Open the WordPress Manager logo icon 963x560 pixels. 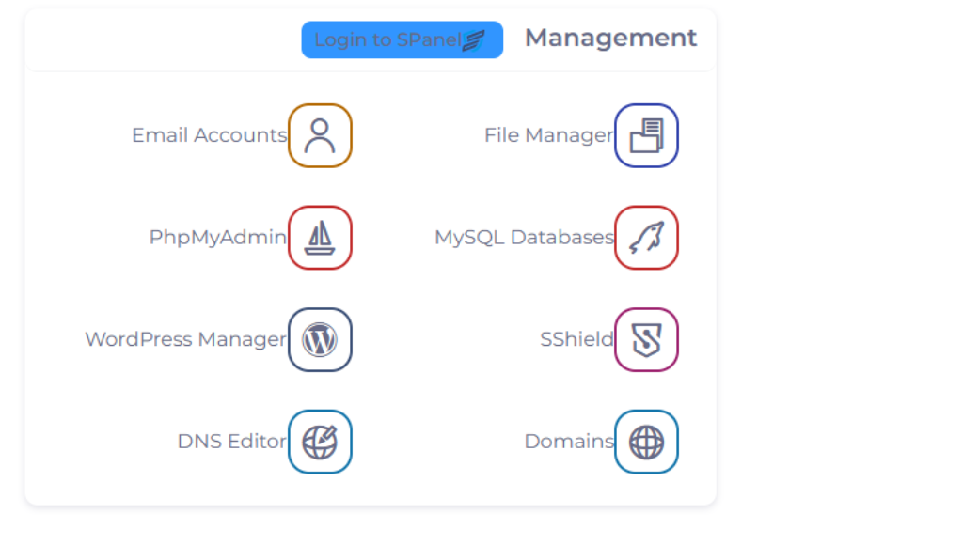tap(320, 339)
